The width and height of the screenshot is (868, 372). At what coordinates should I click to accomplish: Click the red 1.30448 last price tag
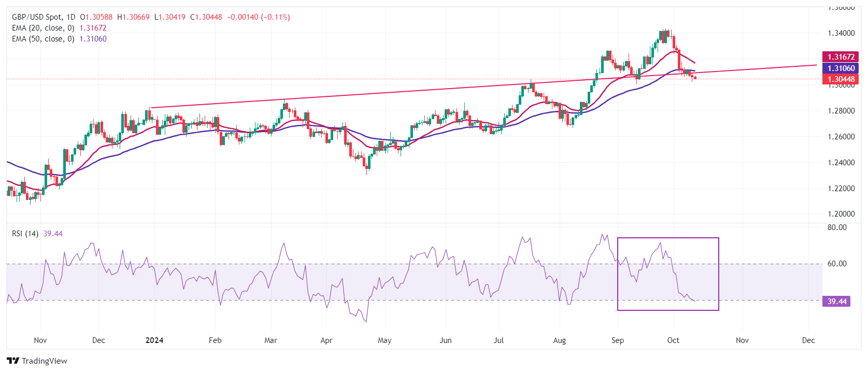coord(840,79)
